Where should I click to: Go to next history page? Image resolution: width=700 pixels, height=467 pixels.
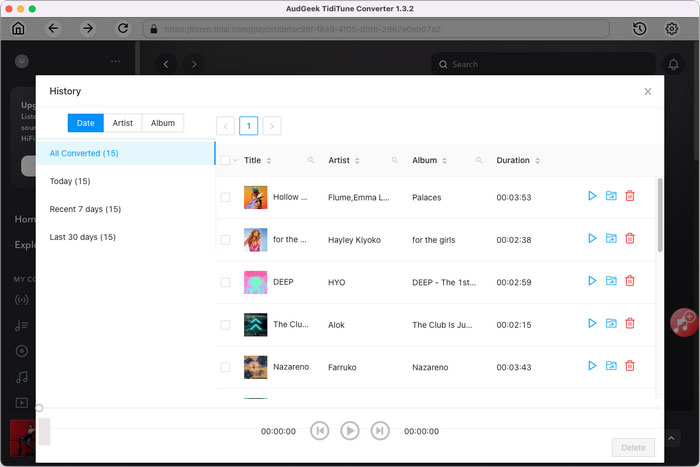pyautogui.click(x=272, y=126)
